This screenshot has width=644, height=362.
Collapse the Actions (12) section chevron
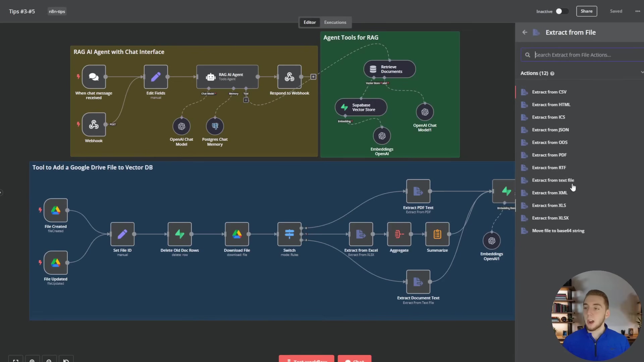point(642,72)
